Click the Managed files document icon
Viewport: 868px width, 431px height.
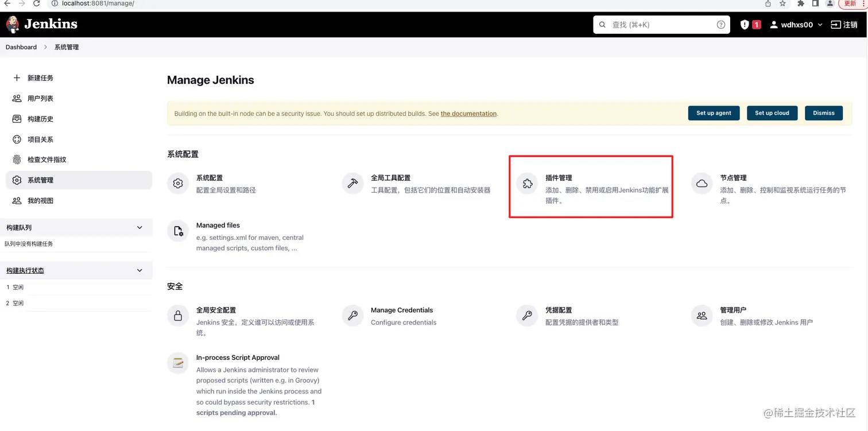tap(178, 231)
